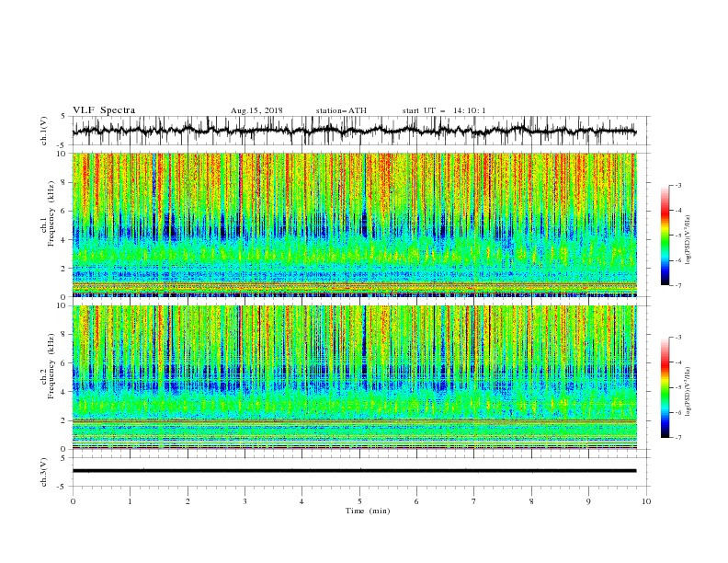Click the ch.1 spectrogram color scale bar
Screen dimensions: 728x563
(x=665, y=236)
